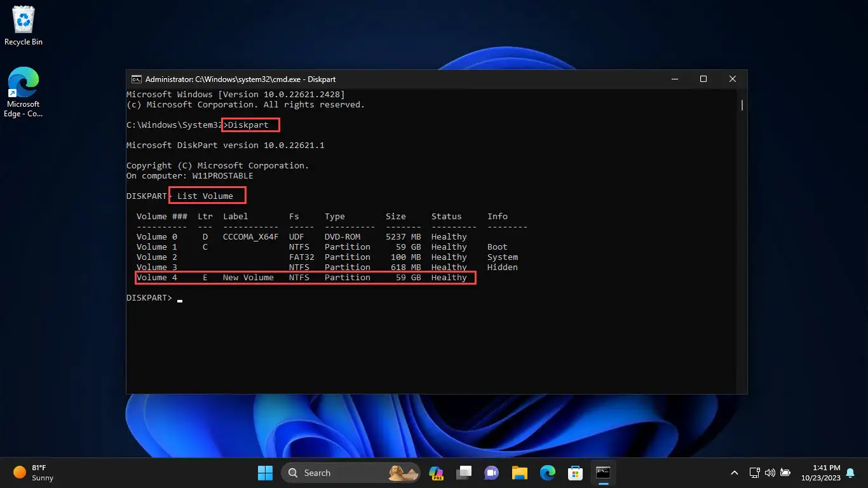The image size is (868, 488).
Task: Open the volume tray icon
Action: pyautogui.click(x=770, y=473)
